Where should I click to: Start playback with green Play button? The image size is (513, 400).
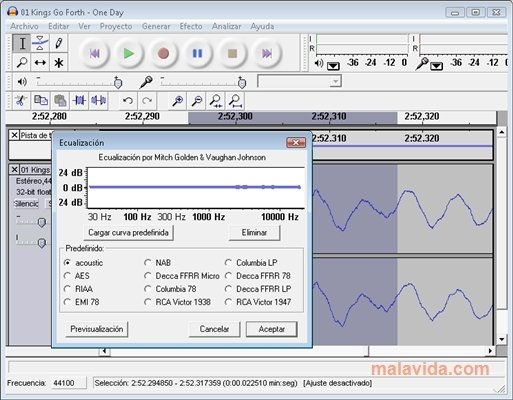pos(129,53)
